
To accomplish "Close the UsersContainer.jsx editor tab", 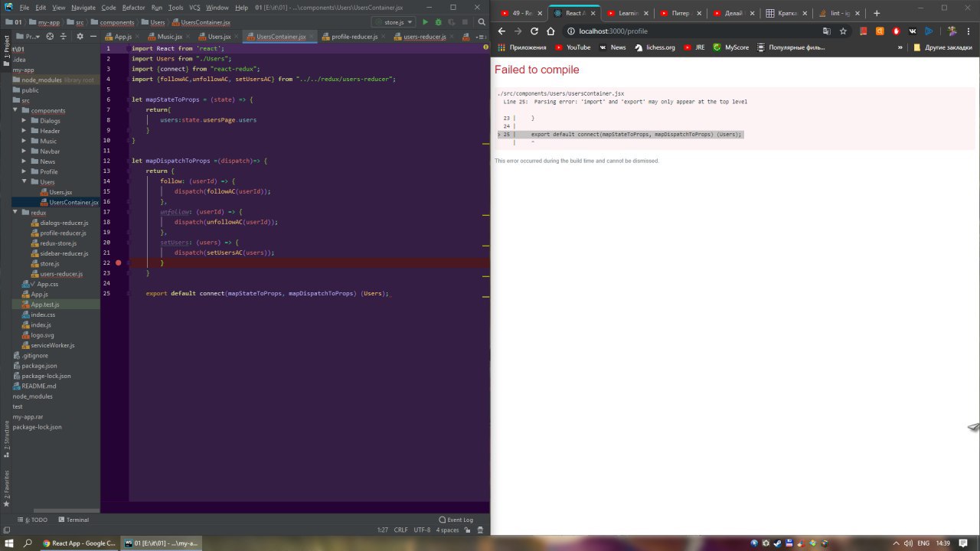I will [313, 36].
